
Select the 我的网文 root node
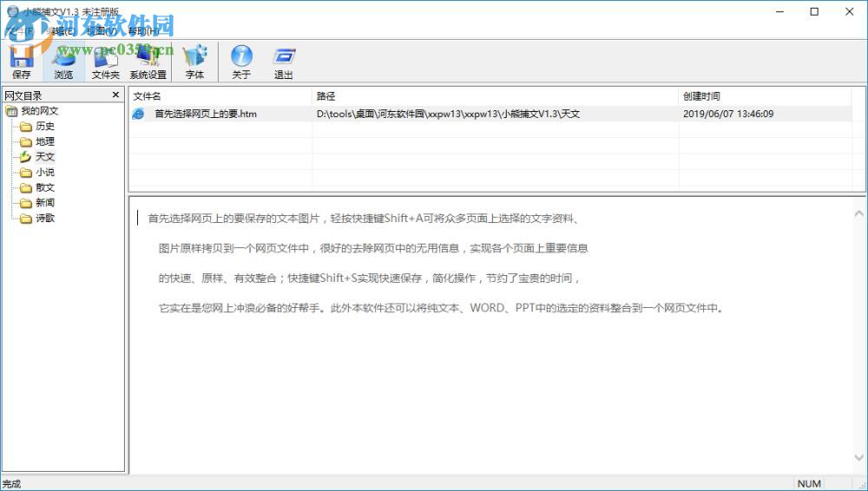click(x=39, y=111)
